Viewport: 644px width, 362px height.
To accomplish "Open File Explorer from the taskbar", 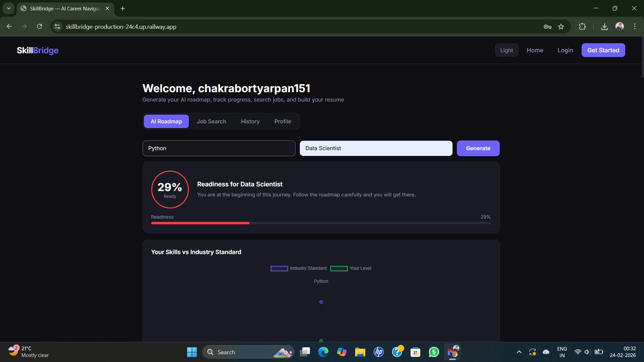I will click(x=360, y=352).
